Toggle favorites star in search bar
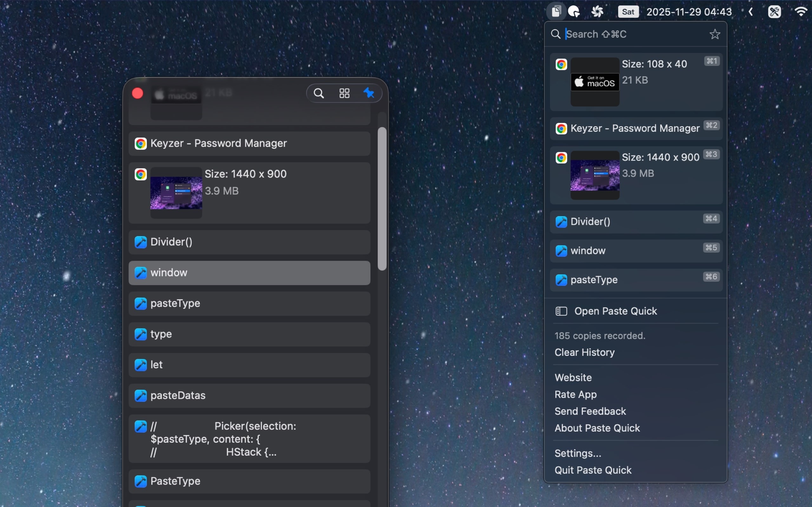This screenshot has width=812, height=507. tap(715, 34)
